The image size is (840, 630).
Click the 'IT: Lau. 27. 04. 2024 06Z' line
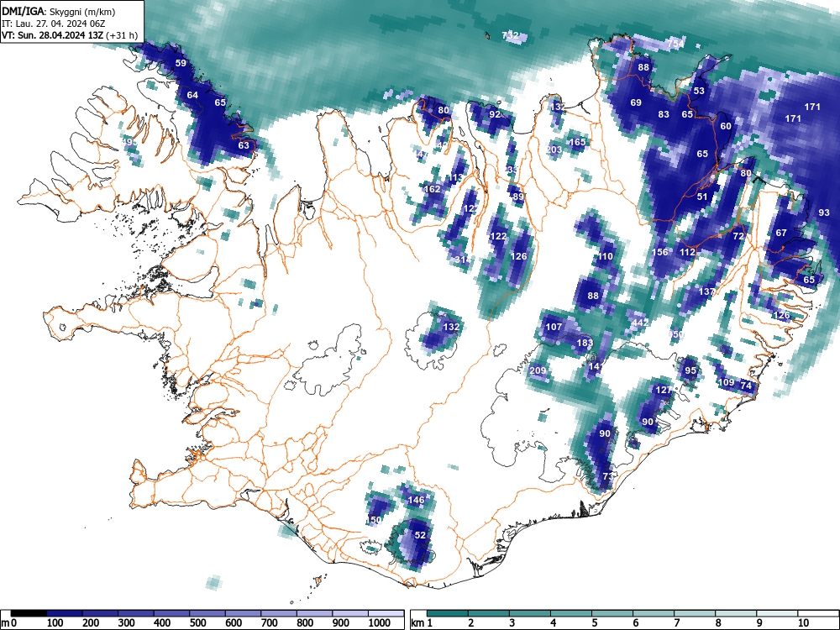pyautogui.click(x=53, y=24)
